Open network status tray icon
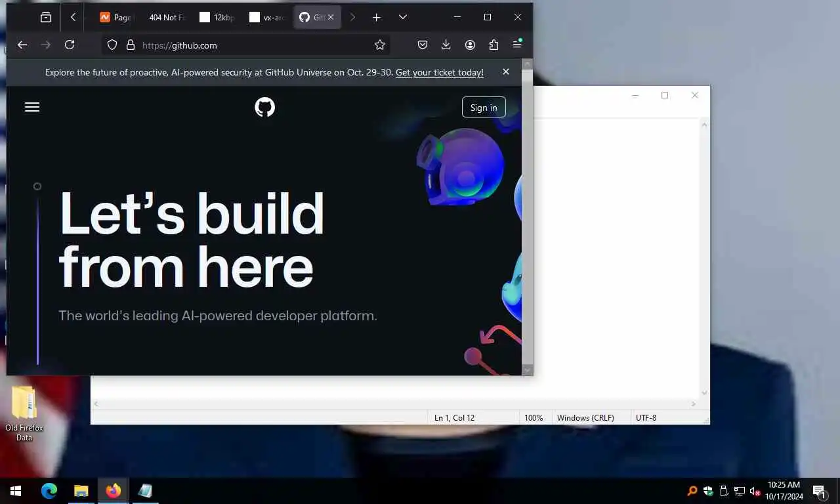Image resolution: width=840 pixels, height=504 pixels. tap(740, 491)
